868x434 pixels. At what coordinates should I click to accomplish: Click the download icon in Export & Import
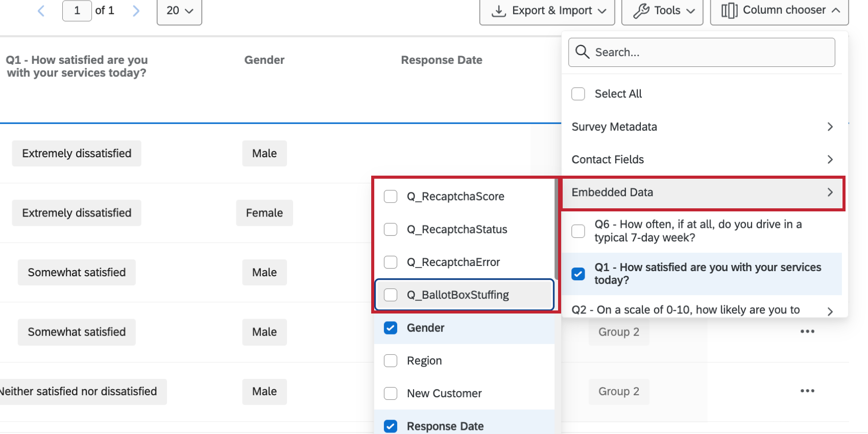pos(498,11)
